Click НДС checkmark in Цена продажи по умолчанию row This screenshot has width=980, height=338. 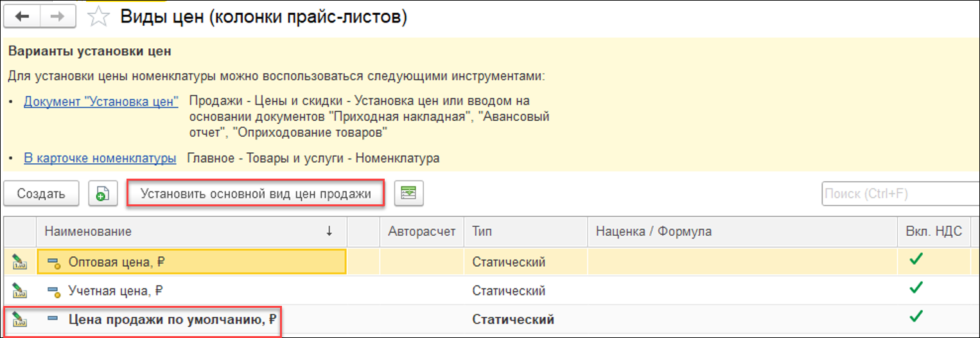(x=916, y=317)
